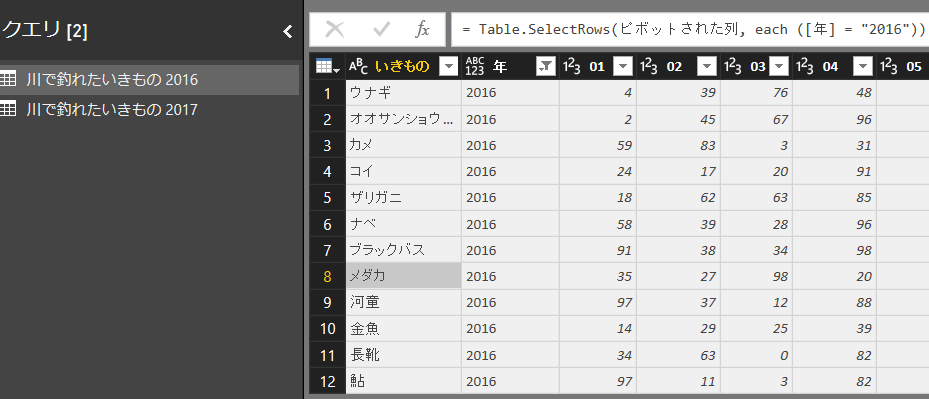
Task: Change data type icon of いきもの column
Action: [x=358, y=67]
